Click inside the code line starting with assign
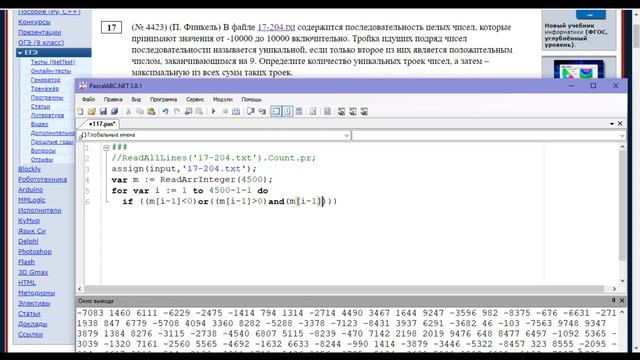Image resolution: width=640 pixels, height=360 pixels. [x=184, y=169]
